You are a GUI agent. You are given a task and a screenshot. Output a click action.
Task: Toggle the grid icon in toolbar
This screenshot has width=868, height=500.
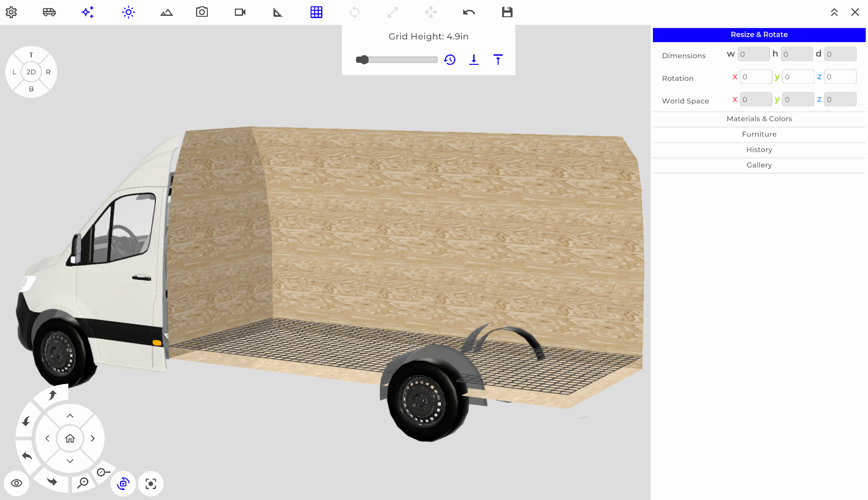pyautogui.click(x=317, y=12)
